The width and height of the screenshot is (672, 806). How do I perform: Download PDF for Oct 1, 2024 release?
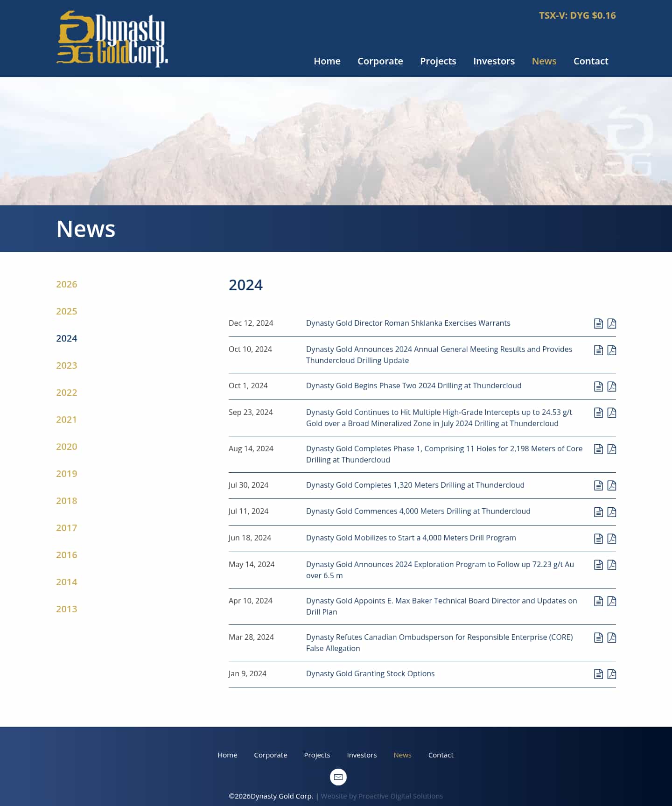[x=611, y=386]
